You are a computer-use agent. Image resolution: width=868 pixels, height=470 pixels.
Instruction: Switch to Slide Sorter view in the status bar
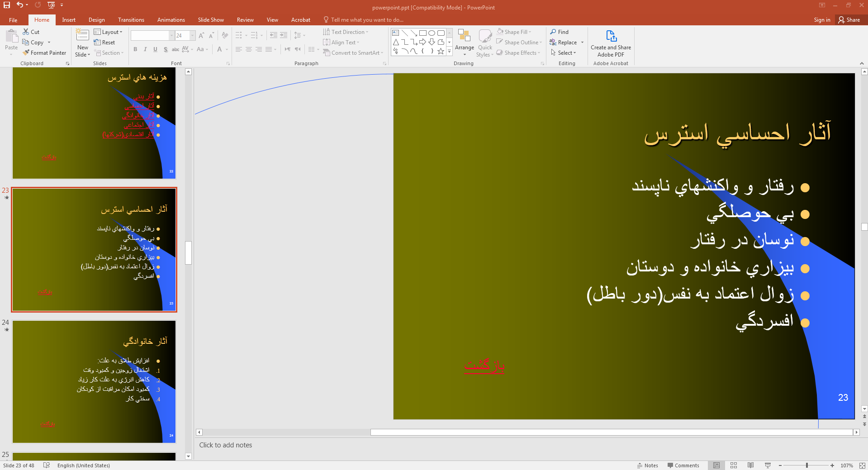point(734,465)
